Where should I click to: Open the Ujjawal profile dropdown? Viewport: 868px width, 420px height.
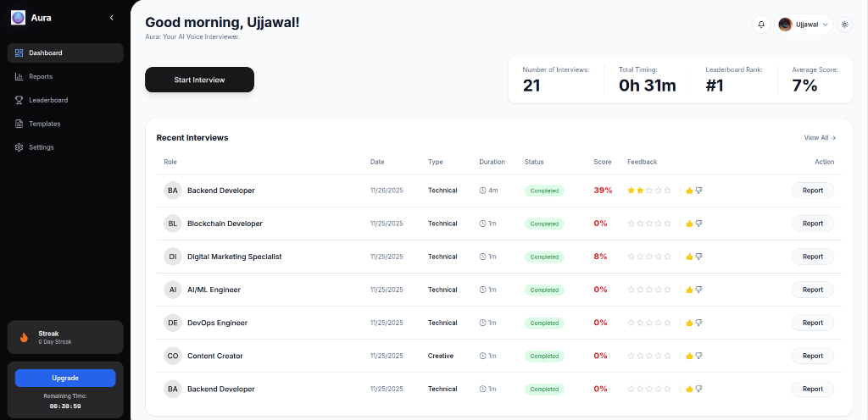click(x=804, y=25)
